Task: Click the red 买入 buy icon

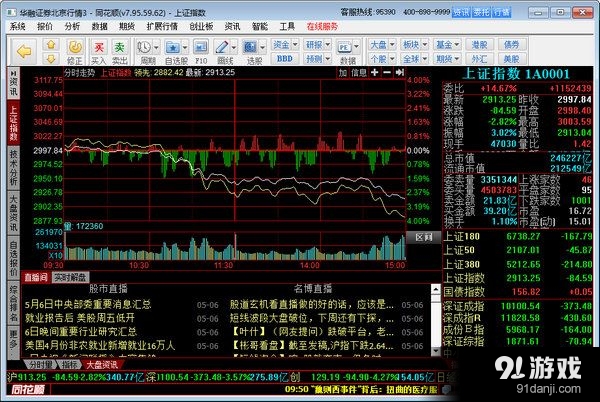Action: click(99, 47)
